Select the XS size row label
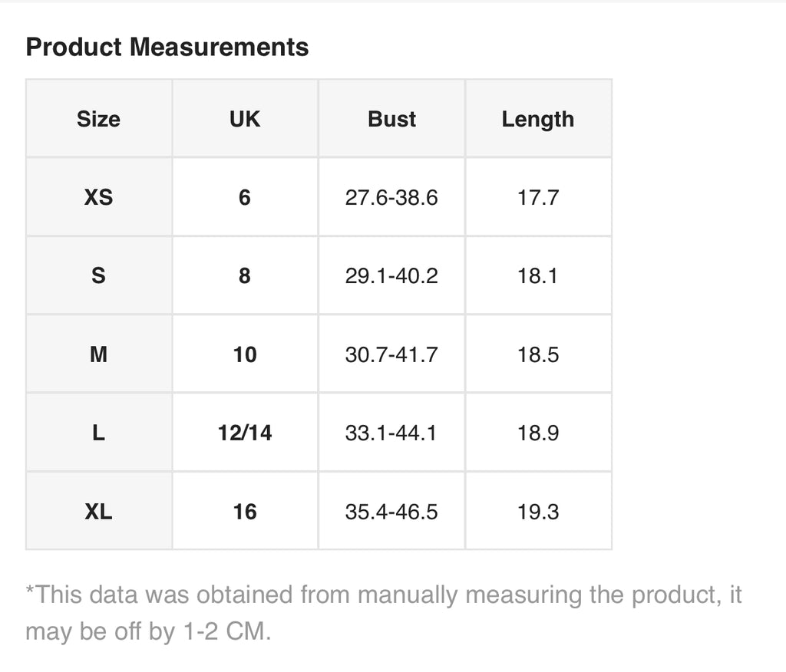Viewport: 786px width, 672px height. pyautogui.click(x=99, y=197)
